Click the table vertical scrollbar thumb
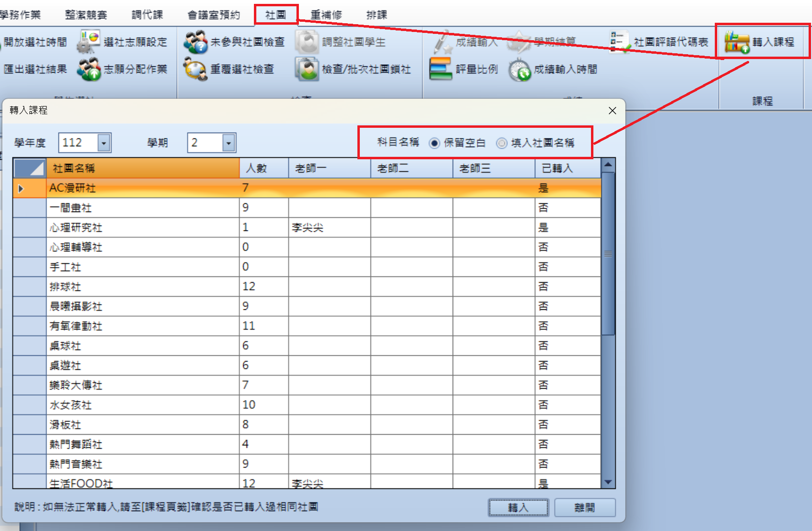Image resolution: width=812 pixels, height=531 pixels. click(x=608, y=254)
